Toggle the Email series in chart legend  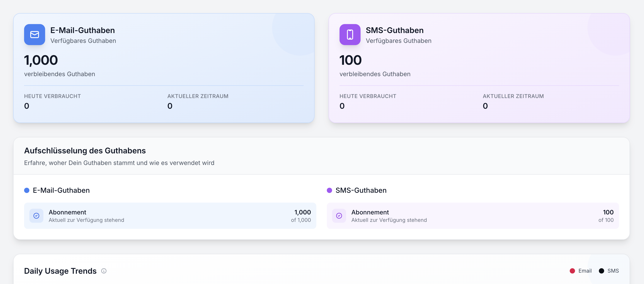585,271
